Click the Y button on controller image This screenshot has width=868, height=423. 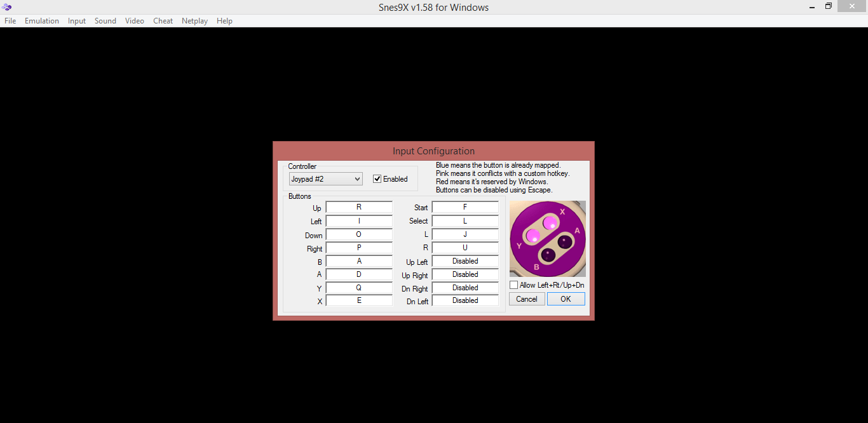pos(532,236)
